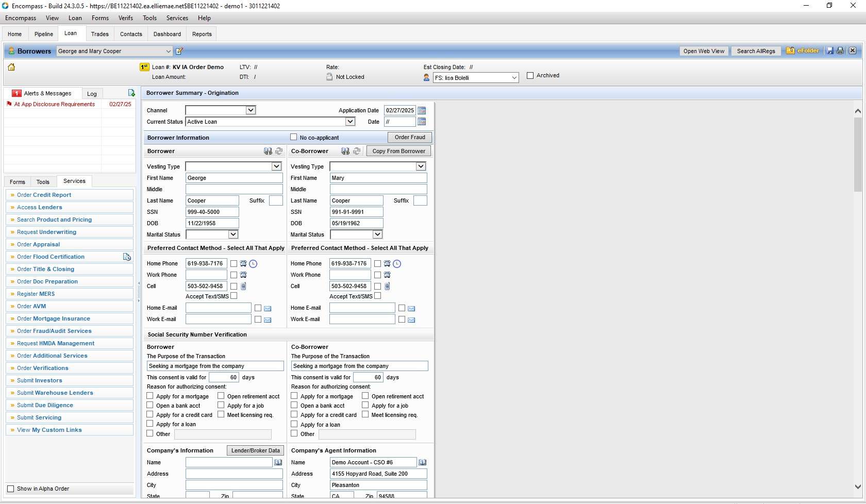Screen dimensions: 866x504
Task: Click Search AllRegs button
Action: click(x=756, y=51)
